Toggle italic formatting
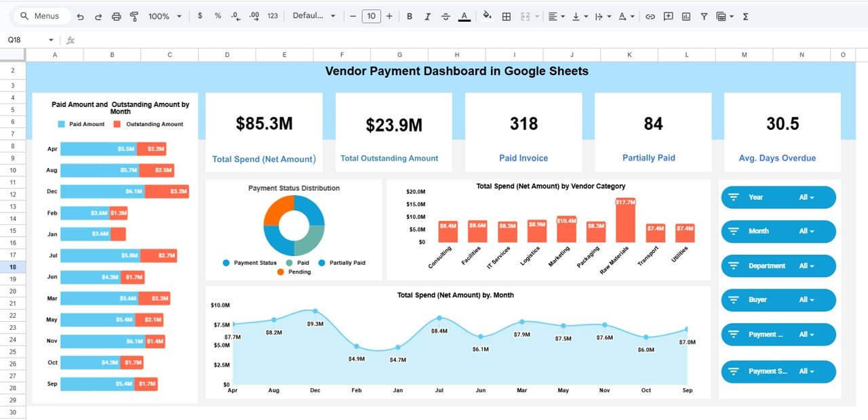This screenshot has width=868, height=420. coord(427,16)
